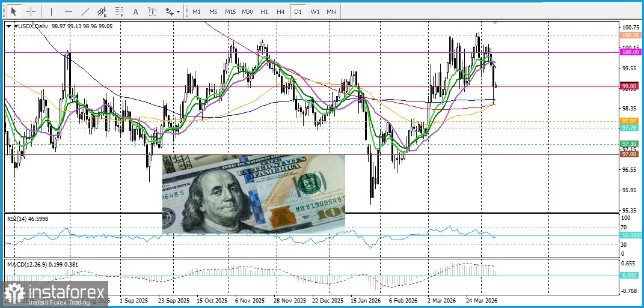Click the red 99.00 price level label

(630, 86)
